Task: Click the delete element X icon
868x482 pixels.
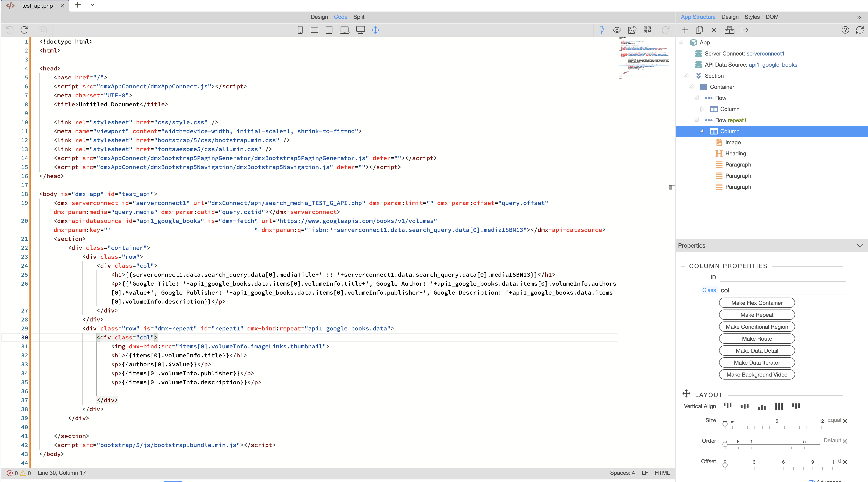Action: (714, 30)
